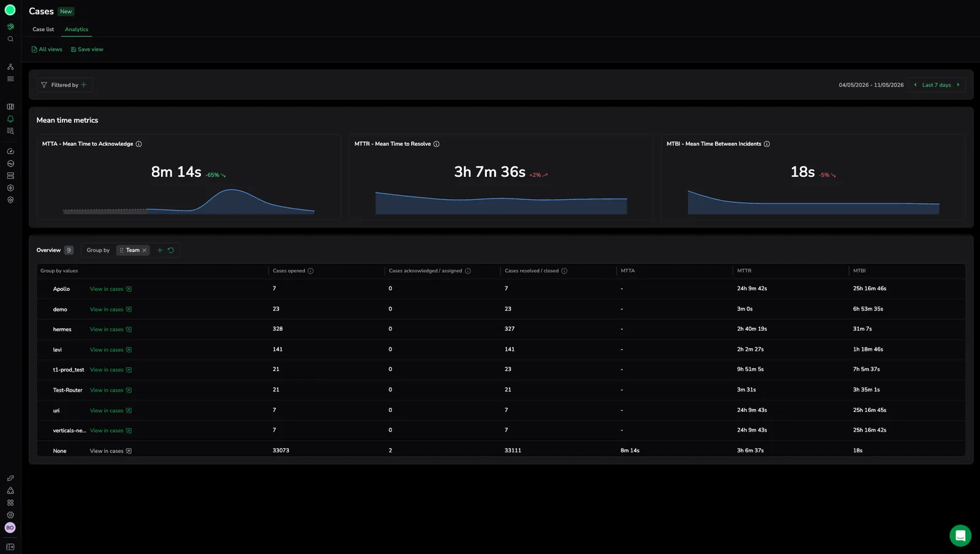Image resolution: width=980 pixels, height=554 pixels.
Task: Click the Save view button
Action: pos(87,50)
